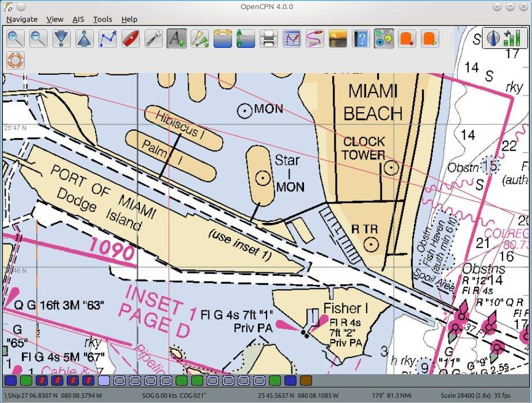532x403 pixels.
Task: Open the Navigate menu
Action: (22, 20)
